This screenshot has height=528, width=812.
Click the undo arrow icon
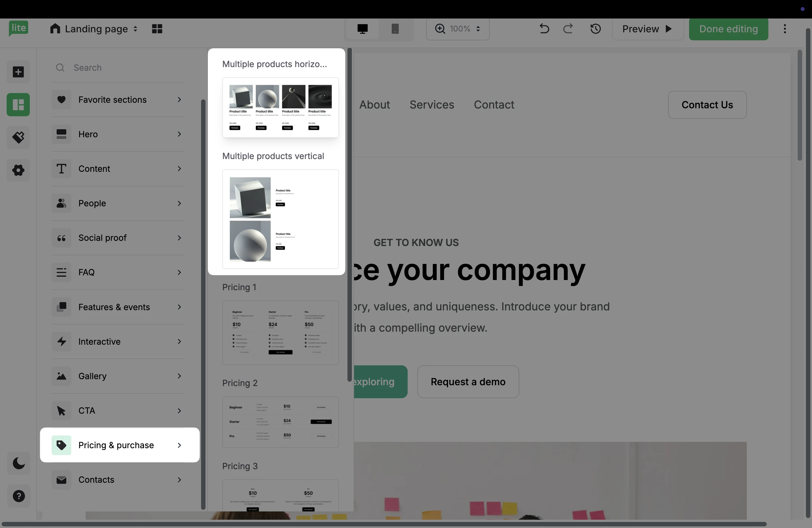tap(544, 29)
